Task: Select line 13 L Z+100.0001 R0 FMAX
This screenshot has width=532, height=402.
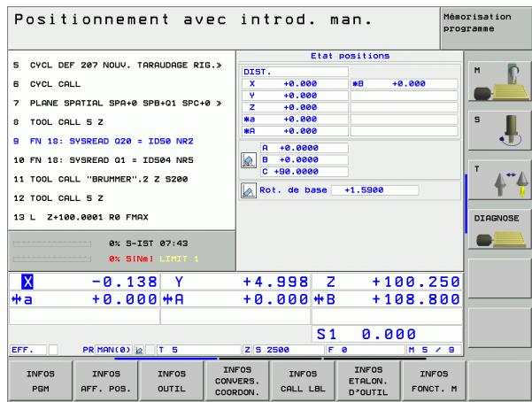Action: point(81,217)
